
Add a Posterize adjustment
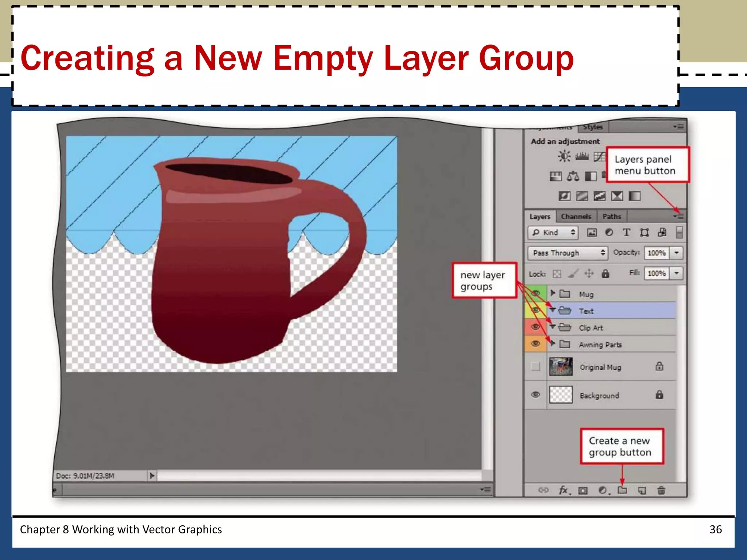(582, 196)
